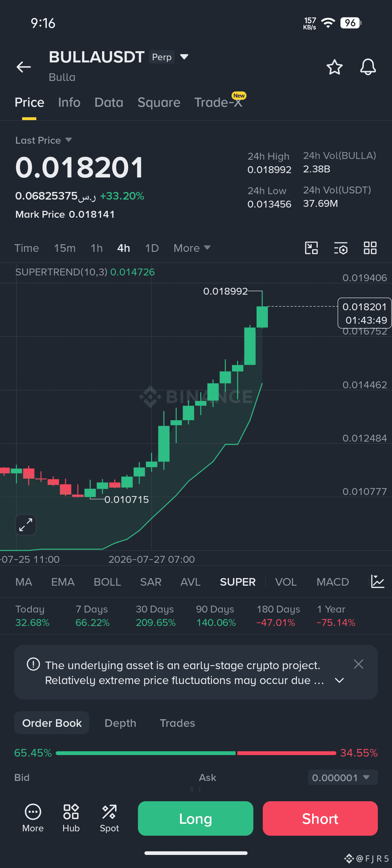The width and height of the screenshot is (392, 868).
Task: Open the More timeframes dropdown
Action: tap(192, 248)
